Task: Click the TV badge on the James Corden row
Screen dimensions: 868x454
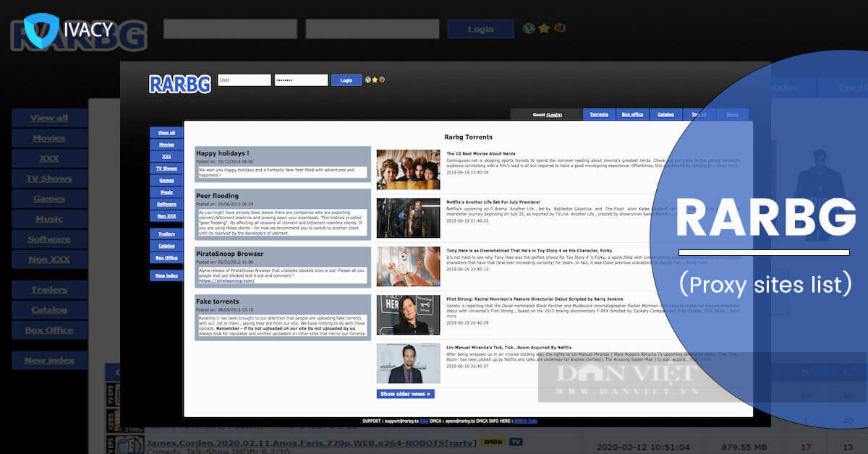Action: [516, 441]
